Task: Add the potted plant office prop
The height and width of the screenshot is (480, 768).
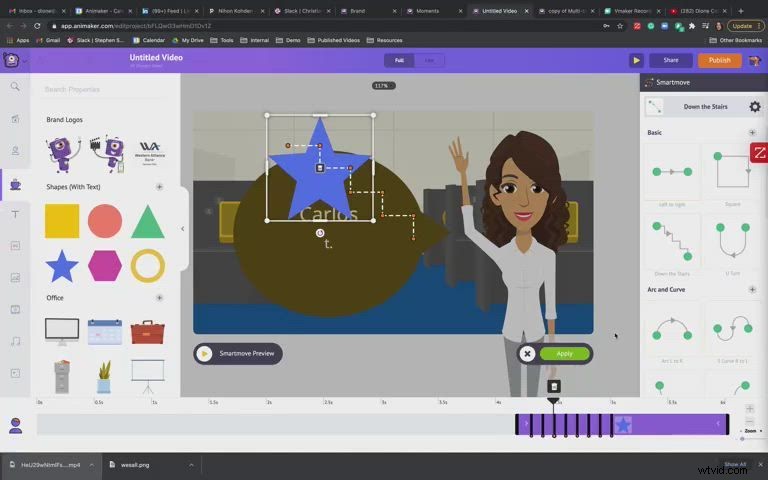Action: (x=104, y=377)
